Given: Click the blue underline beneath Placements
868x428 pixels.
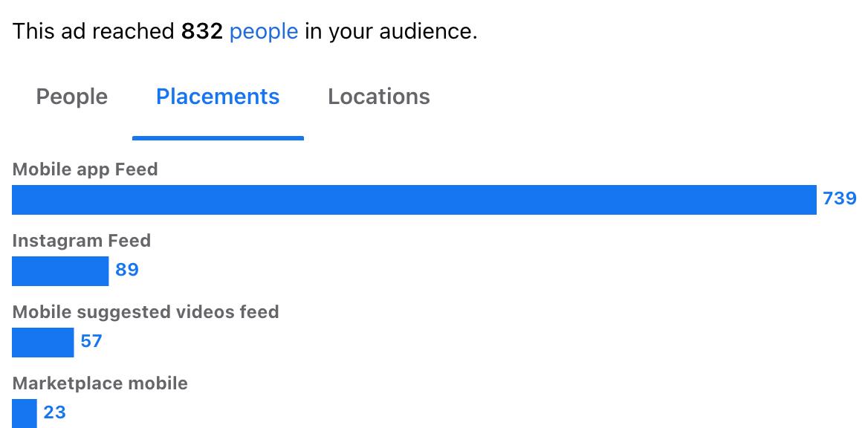Looking at the screenshot, I should [218, 138].
